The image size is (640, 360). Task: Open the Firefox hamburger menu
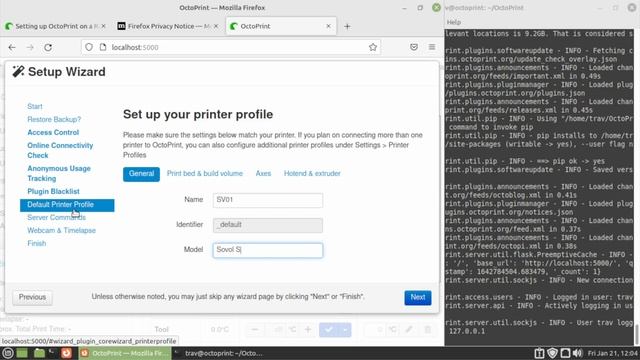[x=432, y=47]
